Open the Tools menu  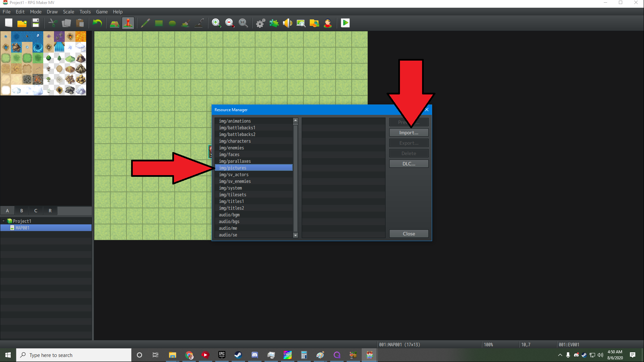(x=85, y=12)
